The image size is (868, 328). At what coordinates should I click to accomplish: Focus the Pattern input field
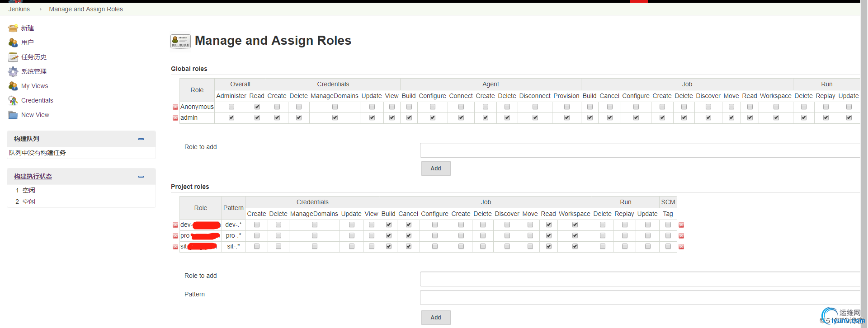click(x=640, y=298)
